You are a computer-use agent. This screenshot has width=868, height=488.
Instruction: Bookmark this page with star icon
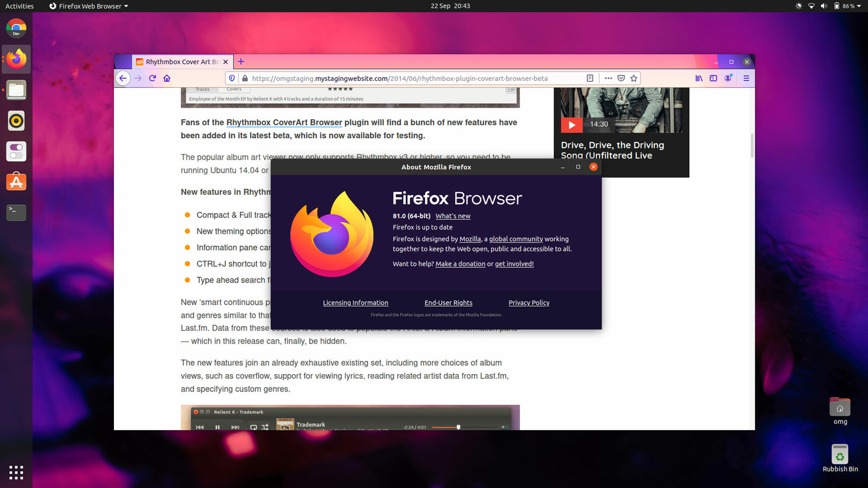click(634, 78)
